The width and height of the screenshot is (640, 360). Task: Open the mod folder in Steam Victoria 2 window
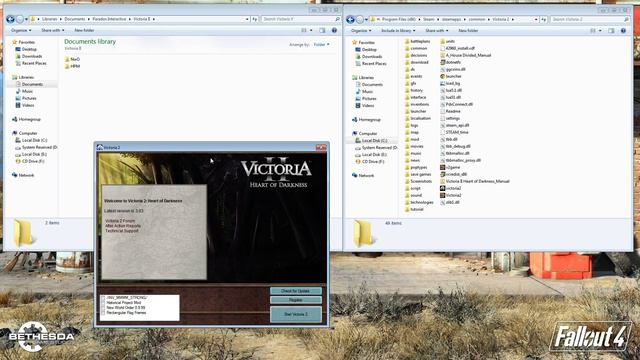pyautogui.click(x=412, y=139)
